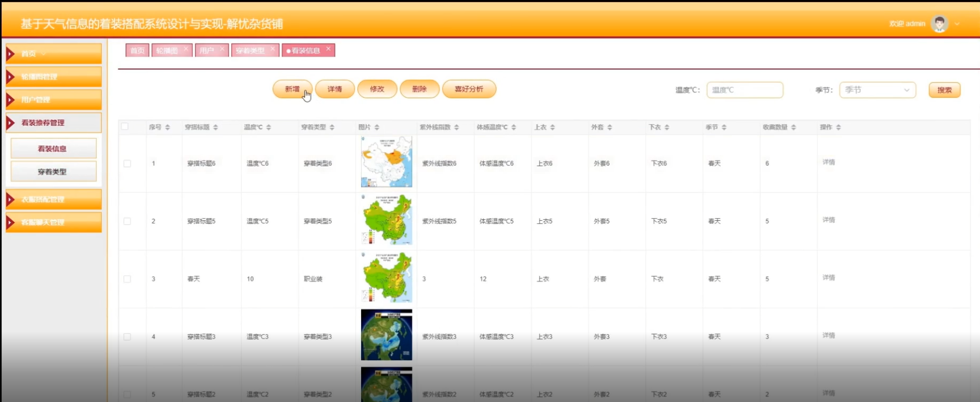Image resolution: width=980 pixels, height=402 pixels.
Task: Expand the user menu arrow beside avatar
Action: click(x=957, y=24)
